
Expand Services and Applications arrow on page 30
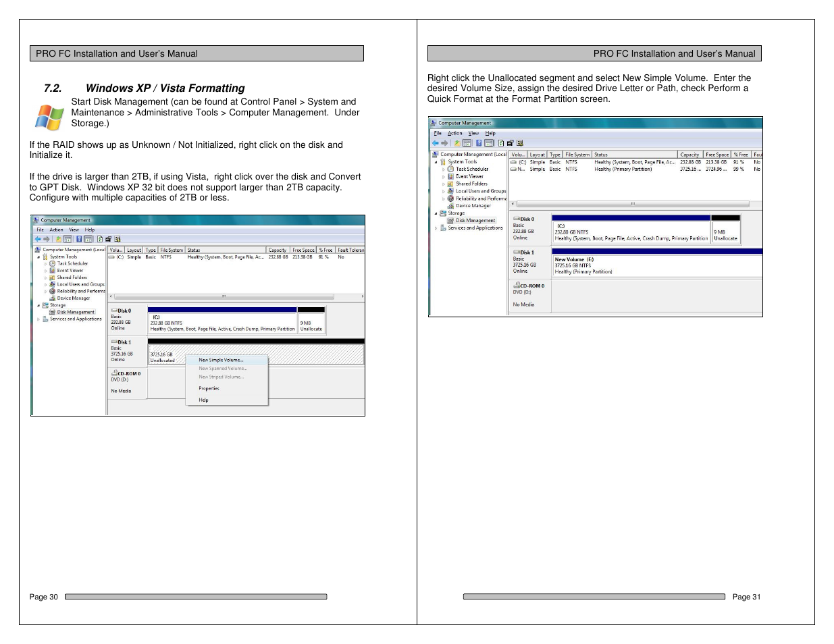[38, 319]
